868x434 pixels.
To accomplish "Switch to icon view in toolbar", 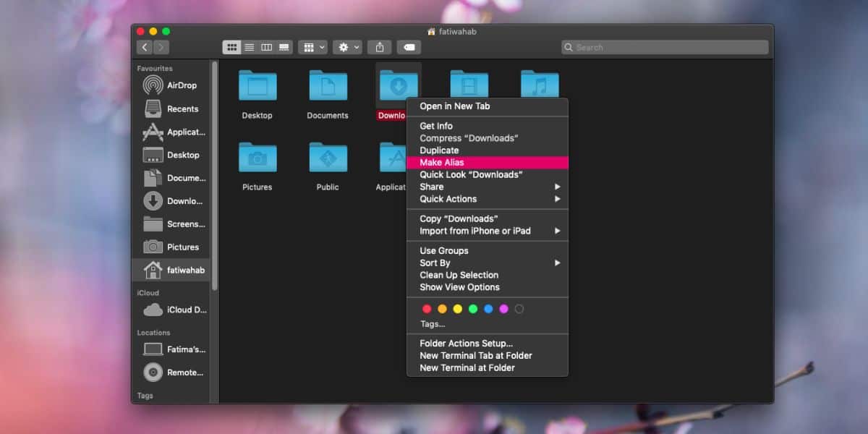I will [231, 47].
